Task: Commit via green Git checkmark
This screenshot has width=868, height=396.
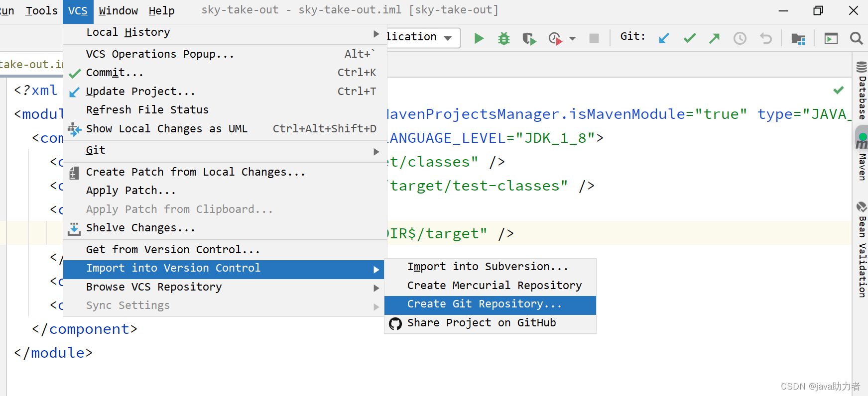Action: [690, 38]
